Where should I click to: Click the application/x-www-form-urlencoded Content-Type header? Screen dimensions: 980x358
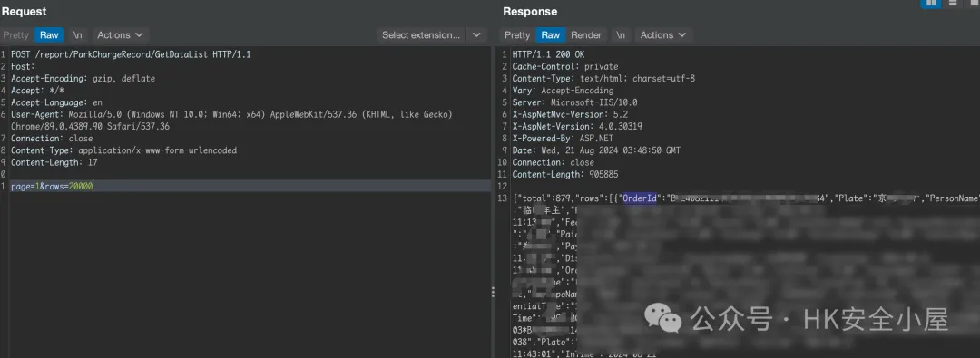pos(123,150)
